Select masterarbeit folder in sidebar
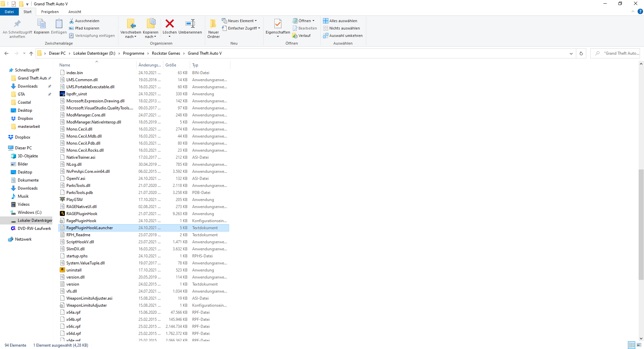 pos(29,127)
